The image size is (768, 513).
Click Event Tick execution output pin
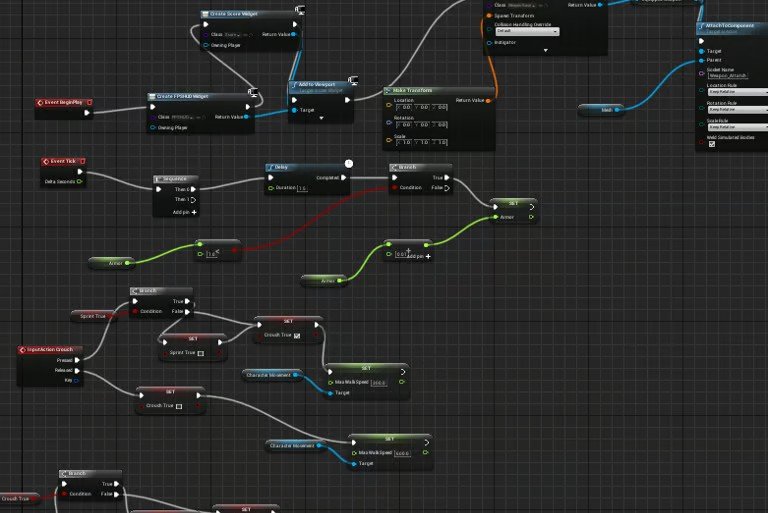coord(80,172)
